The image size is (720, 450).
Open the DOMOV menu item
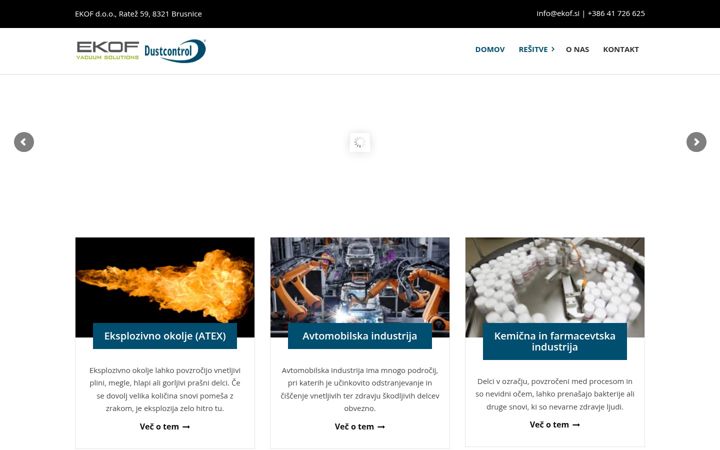tap(489, 49)
